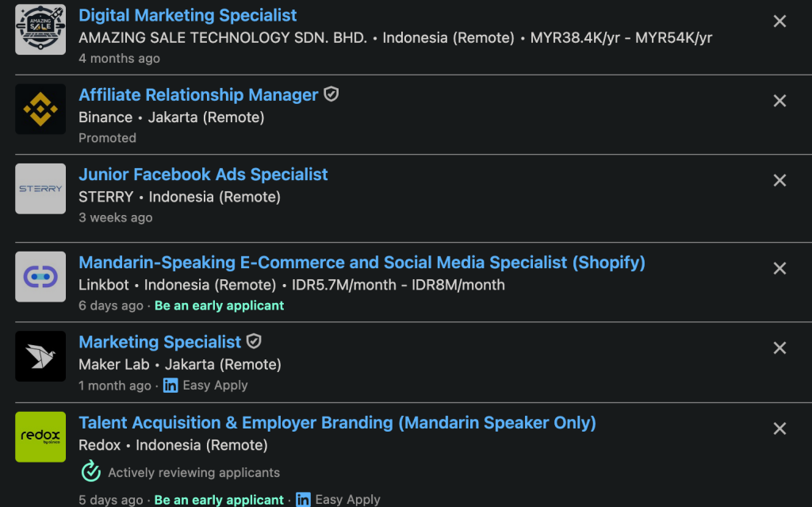The width and height of the screenshot is (812, 507).
Task: Click the verified shield next to Affiliate Relationship Manager
Action: pos(331,94)
